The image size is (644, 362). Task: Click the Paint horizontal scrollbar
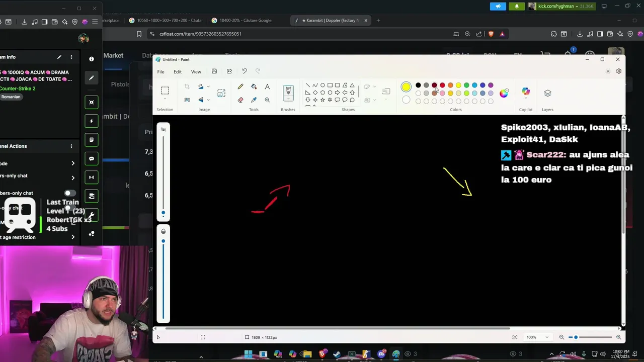point(337,328)
